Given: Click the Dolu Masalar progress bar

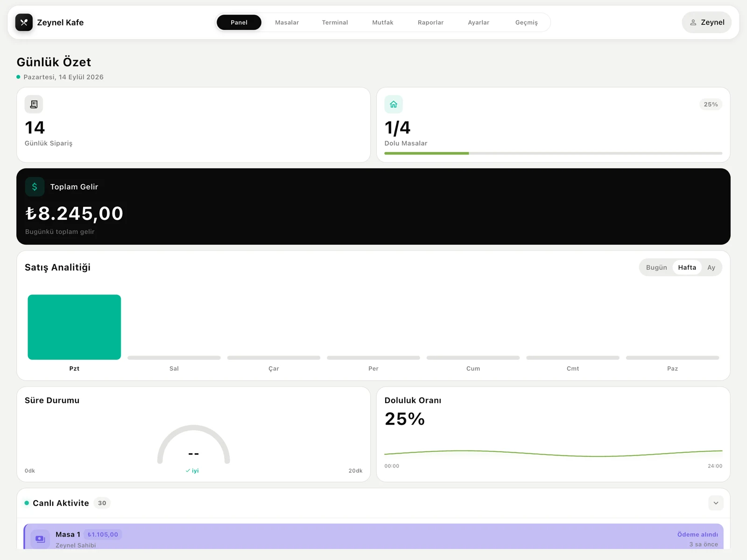Looking at the screenshot, I should click(x=553, y=153).
